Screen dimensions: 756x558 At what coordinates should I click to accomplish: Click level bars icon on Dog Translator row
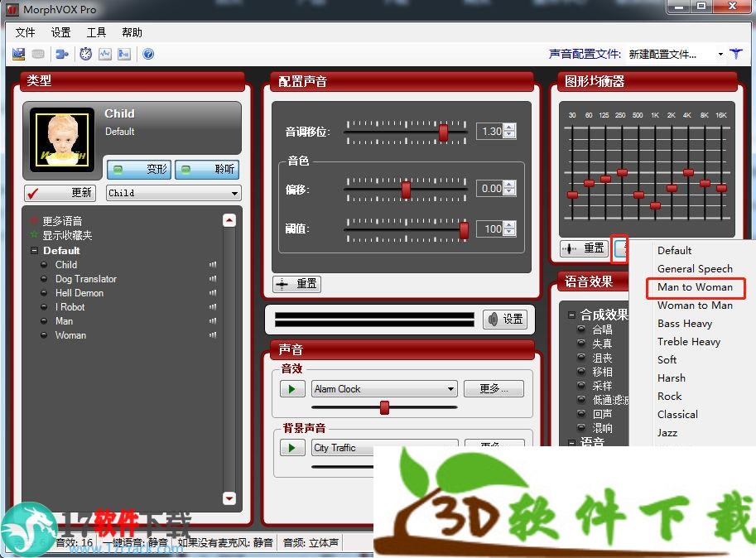213,278
